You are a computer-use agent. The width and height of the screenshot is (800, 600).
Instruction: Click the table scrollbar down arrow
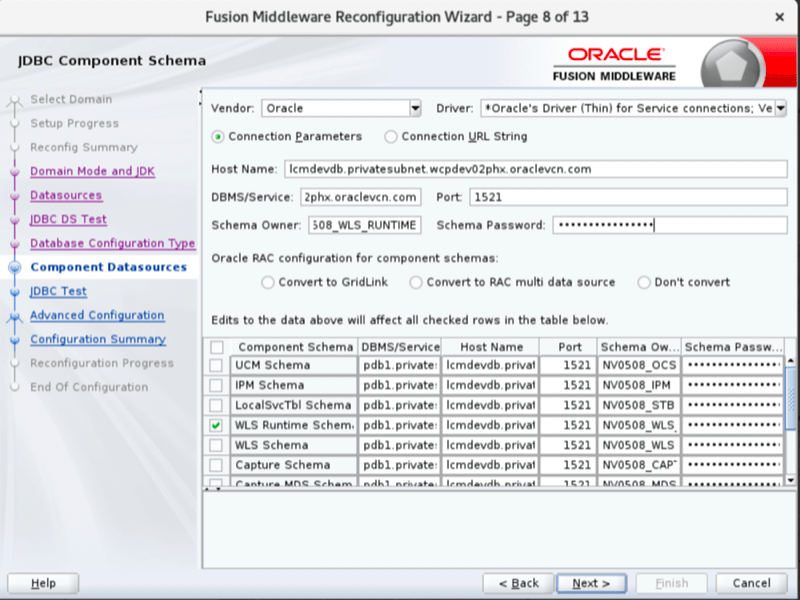tap(790, 480)
